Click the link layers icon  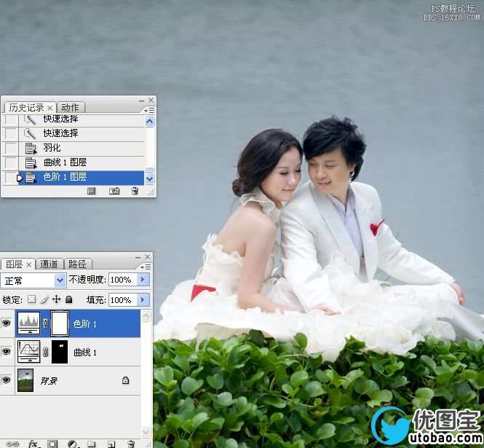coord(12,443)
